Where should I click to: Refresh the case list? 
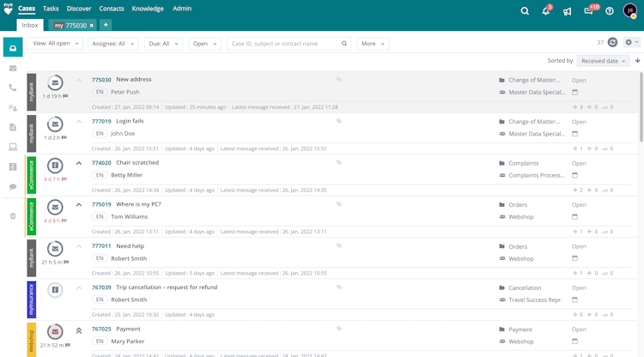coord(612,42)
